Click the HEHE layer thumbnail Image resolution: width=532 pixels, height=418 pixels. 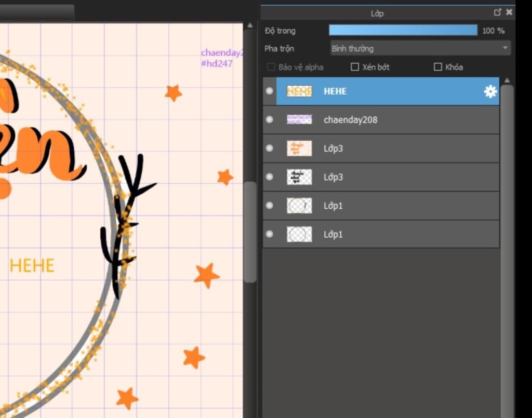coord(299,91)
